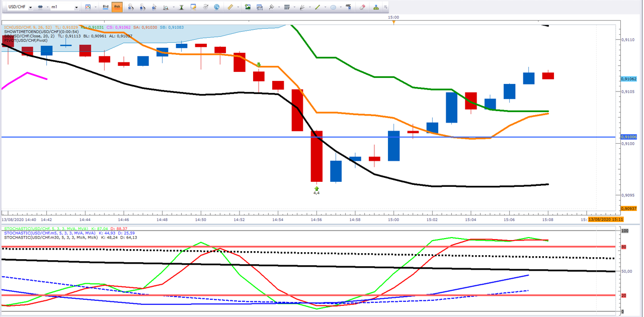Expand the horizontal lines dropdown arrow
Image resolution: width=644 pixels, height=317 pixels.
coord(294,7)
